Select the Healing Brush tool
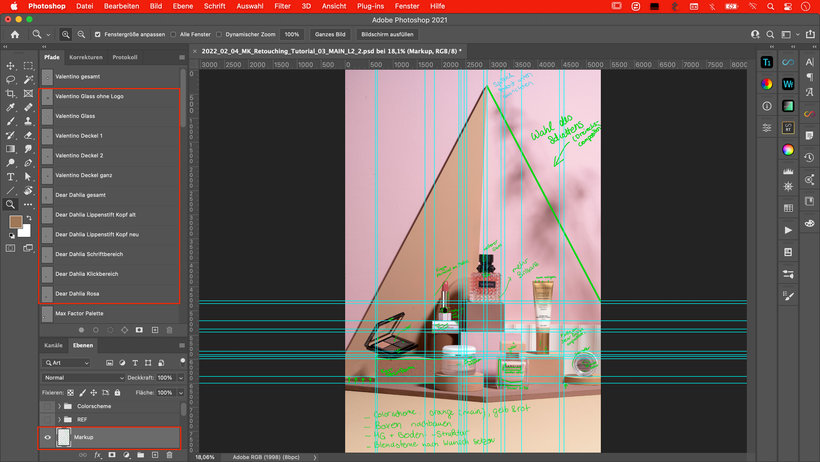Screen dimensions: 820x462 pos(28,107)
